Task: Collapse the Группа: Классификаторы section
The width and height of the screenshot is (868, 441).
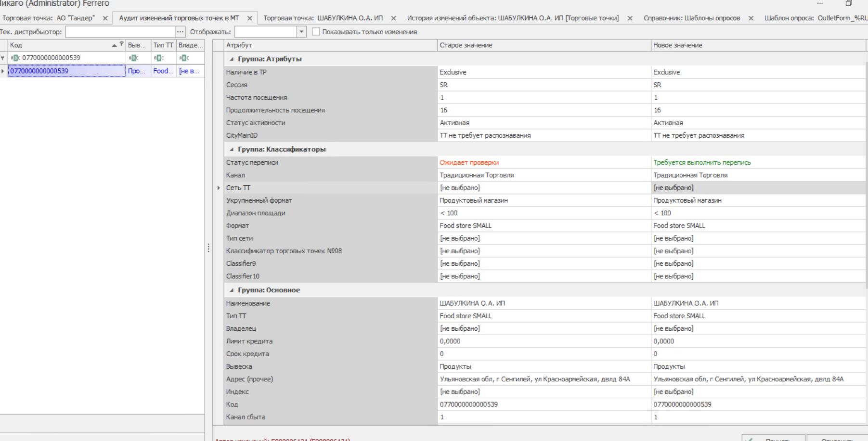Action: pos(232,149)
